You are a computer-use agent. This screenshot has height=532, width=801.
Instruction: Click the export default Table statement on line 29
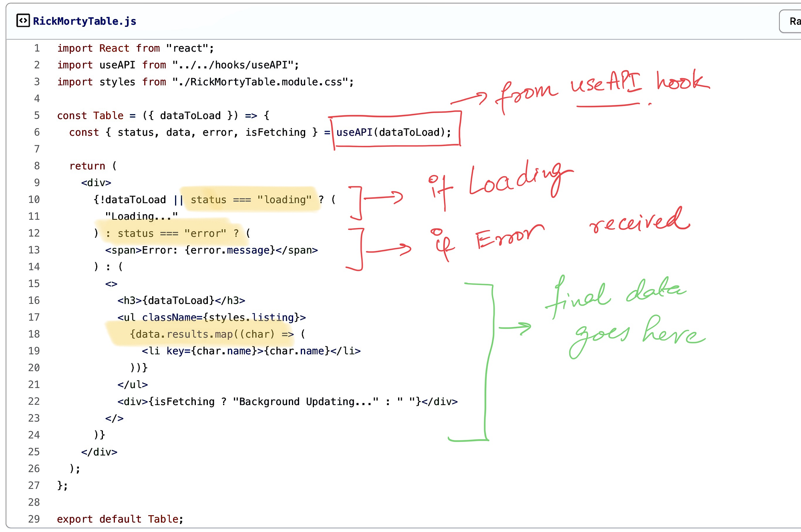tap(120, 519)
